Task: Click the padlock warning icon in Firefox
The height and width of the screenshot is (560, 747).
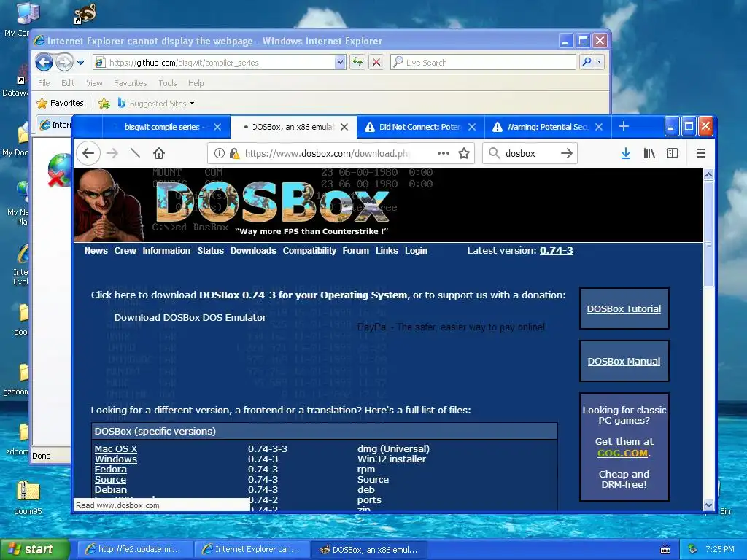Action: click(234, 153)
